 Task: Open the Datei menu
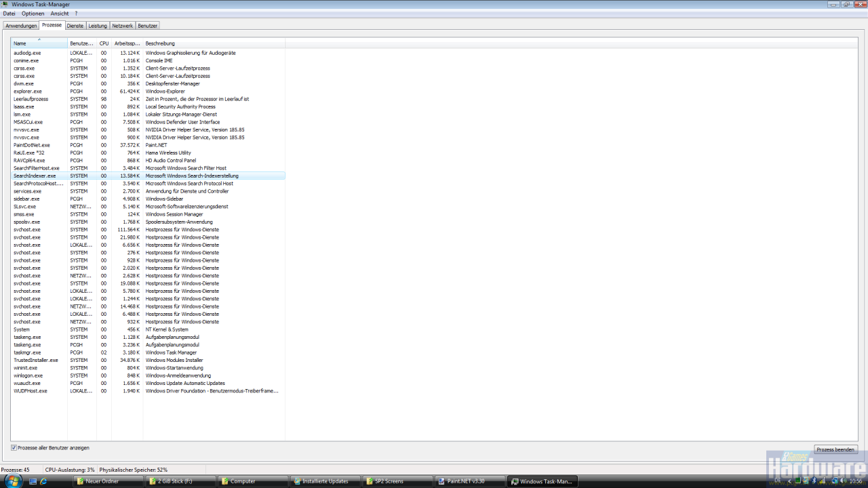coord(9,14)
